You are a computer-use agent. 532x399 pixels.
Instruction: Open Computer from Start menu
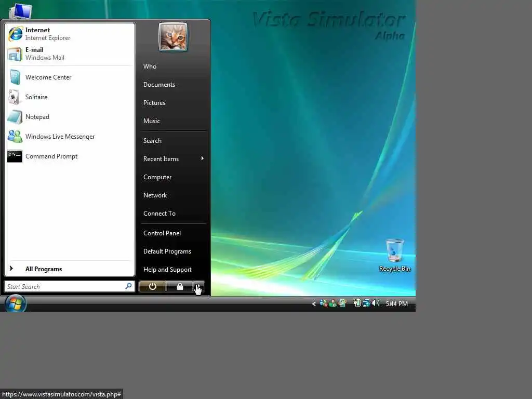(157, 177)
